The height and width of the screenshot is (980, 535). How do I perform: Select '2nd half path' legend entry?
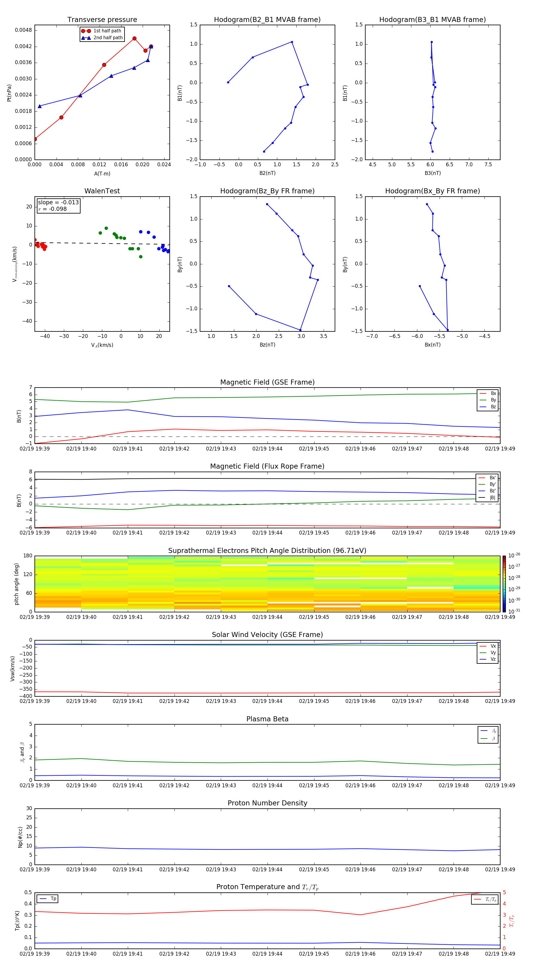(102, 38)
